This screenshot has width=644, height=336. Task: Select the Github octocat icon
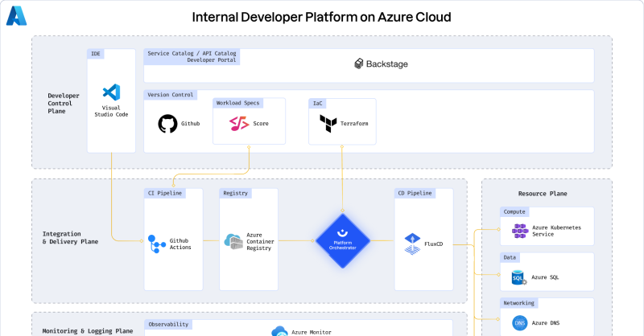pos(167,124)
